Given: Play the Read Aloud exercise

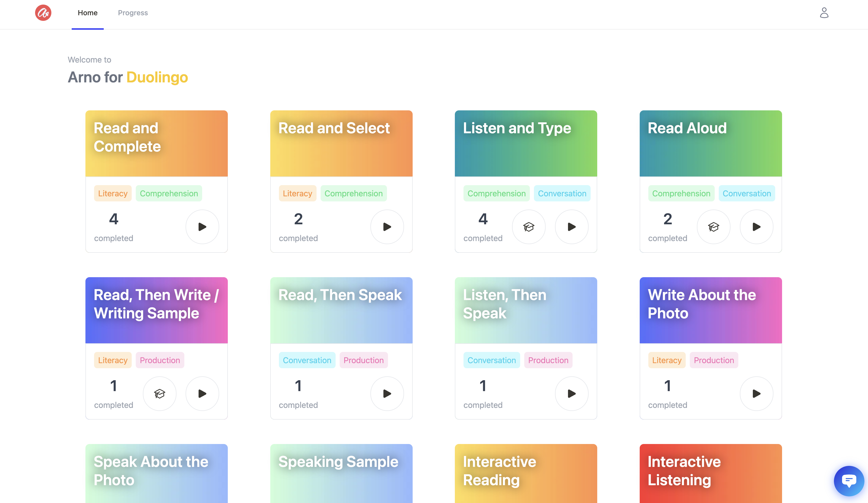Looking at the screenshot, I should tap(756, 227).
